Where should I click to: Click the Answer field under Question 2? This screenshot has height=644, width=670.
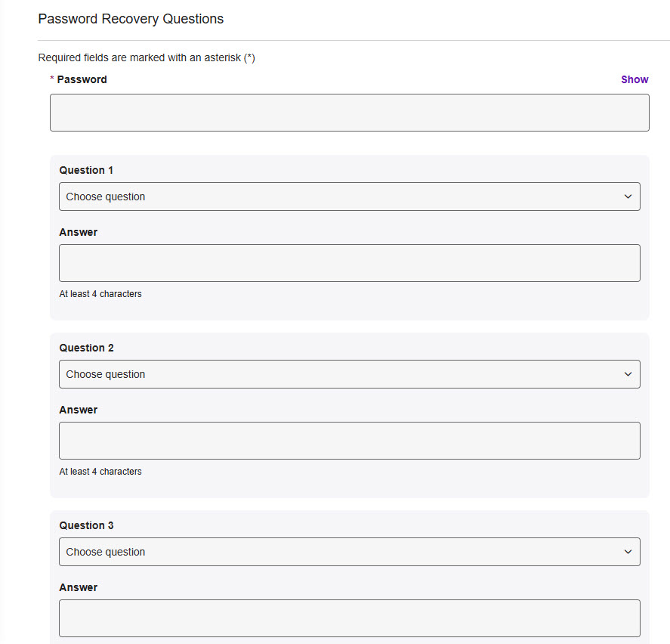(x=350, y=441)
